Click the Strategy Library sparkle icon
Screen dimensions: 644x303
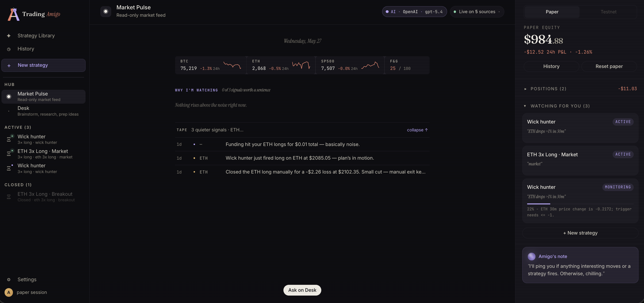(9, 36)
